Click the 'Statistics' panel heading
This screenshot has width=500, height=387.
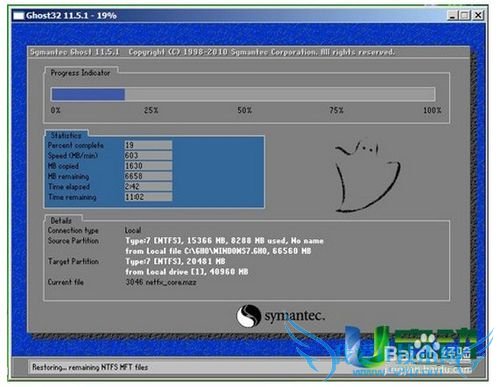pos(66,135)
